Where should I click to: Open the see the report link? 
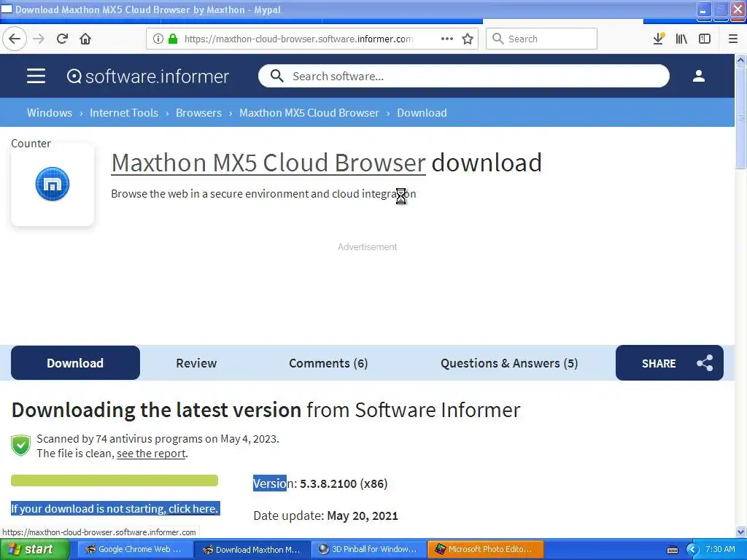coord(151,454)
